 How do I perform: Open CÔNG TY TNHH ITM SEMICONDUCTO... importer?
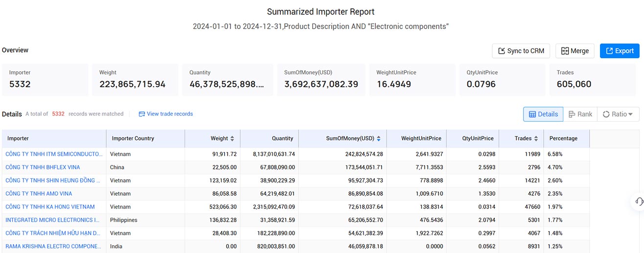54,154
